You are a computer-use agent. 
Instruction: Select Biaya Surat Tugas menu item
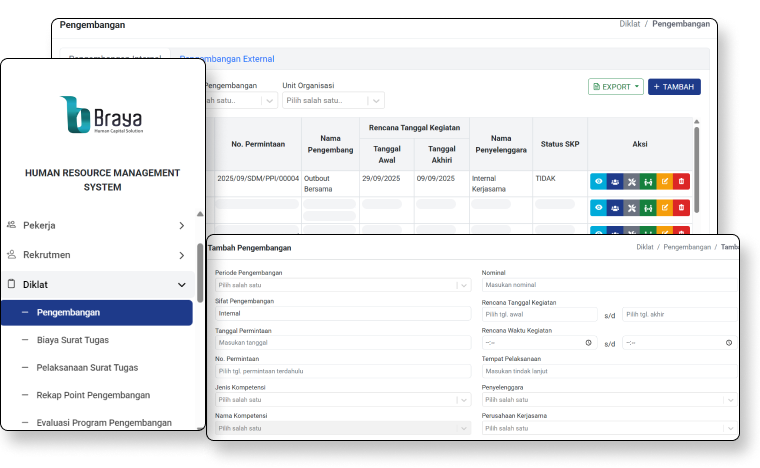pos(71,340)
